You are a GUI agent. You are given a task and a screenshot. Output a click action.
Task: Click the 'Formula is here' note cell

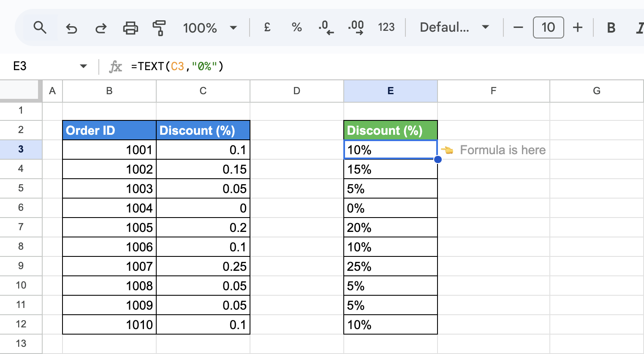(x=494, y=150)
